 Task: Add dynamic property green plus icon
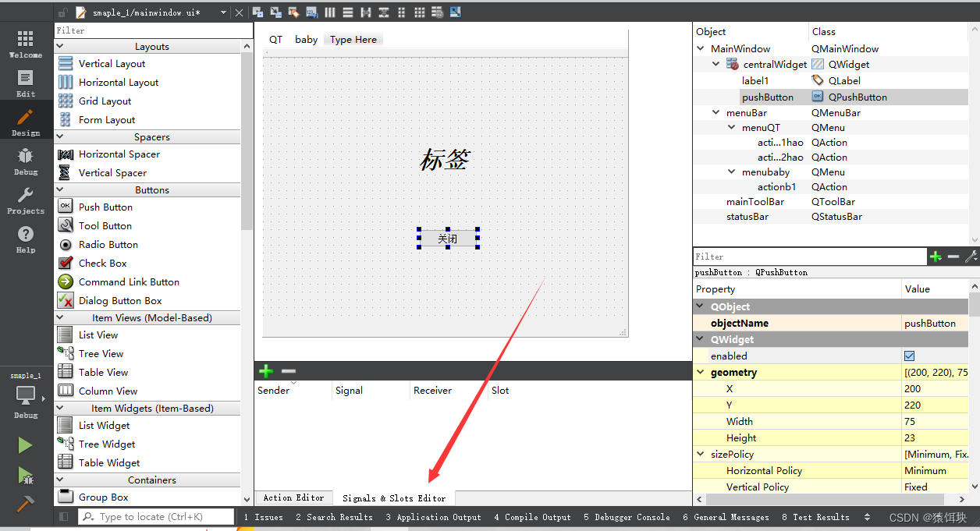point(936,257)
